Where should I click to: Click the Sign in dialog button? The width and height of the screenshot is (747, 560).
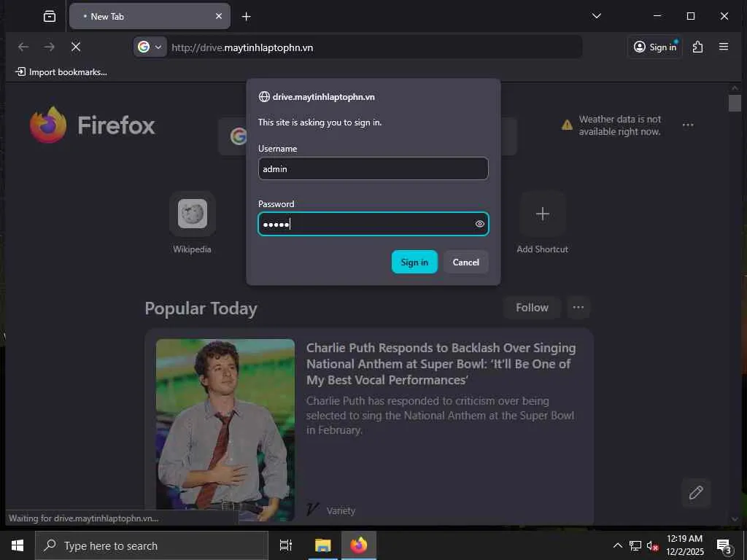pyautogui.click(x=414, y=262)
